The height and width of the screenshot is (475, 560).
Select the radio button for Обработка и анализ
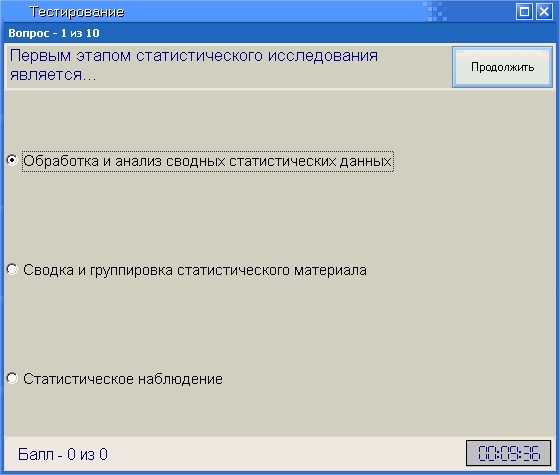click(12, 160)
